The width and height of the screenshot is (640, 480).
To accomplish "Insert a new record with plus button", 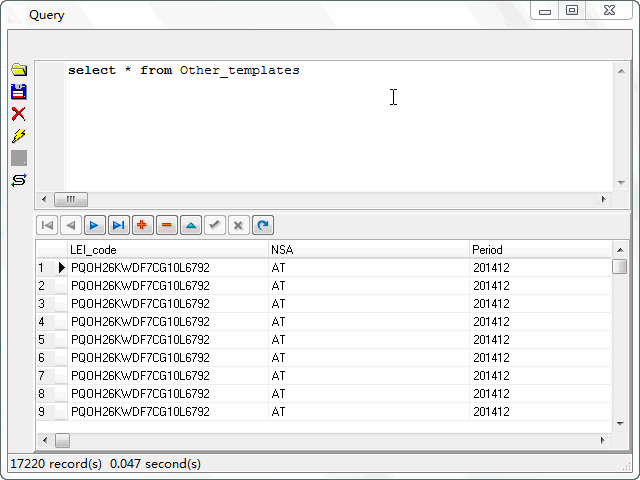I will [x=142, y=226].
